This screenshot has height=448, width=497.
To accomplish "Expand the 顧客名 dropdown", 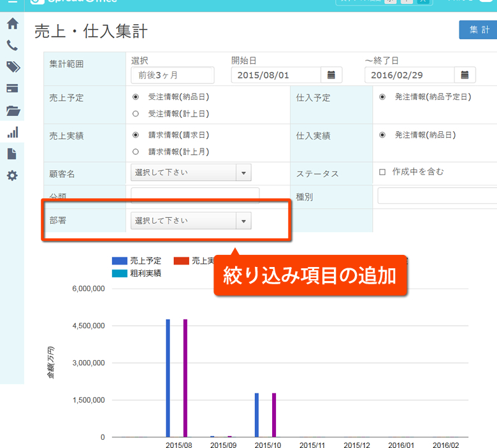I will (191, 173).
